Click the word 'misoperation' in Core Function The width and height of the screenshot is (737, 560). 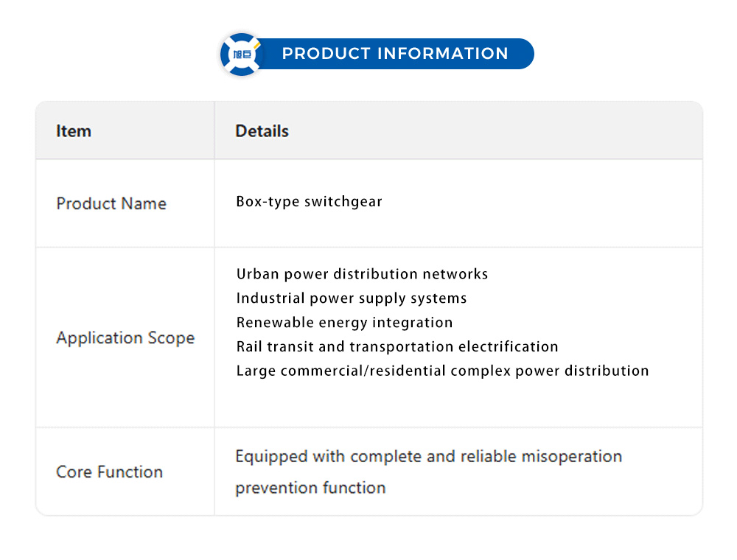pyautogui.click(x=571, y=456)
